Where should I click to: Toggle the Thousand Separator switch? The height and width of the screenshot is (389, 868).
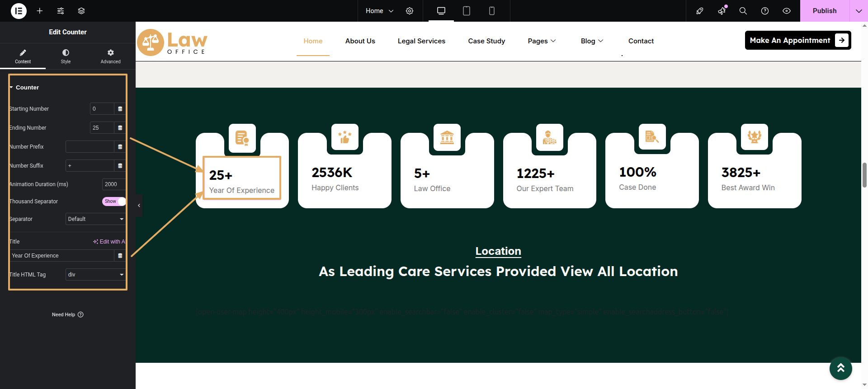click(x=113, y=202)
